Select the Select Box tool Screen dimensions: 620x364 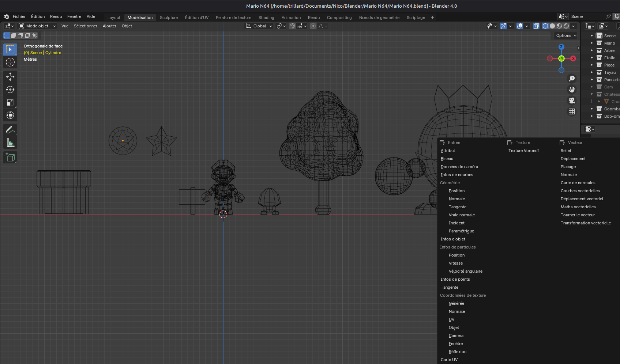tap(10, 49)
